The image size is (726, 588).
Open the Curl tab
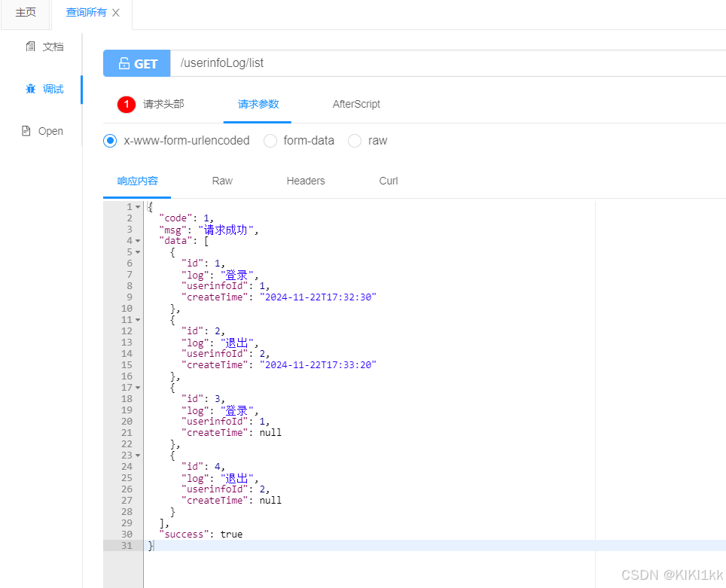[x=388, y=181]
